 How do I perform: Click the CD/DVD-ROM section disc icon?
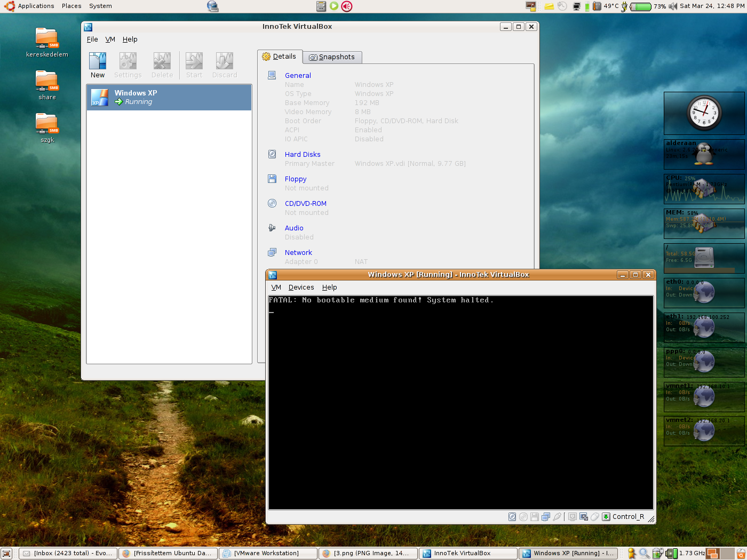272,203
